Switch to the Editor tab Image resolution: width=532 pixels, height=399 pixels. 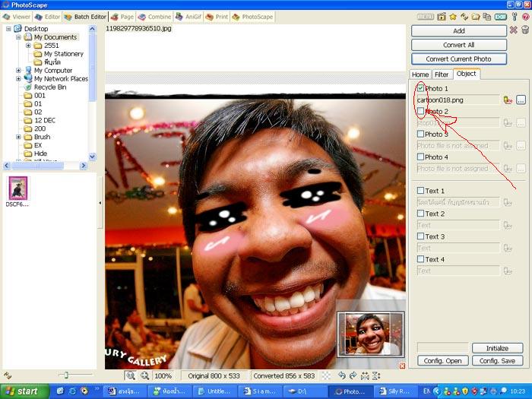[47, 17]
